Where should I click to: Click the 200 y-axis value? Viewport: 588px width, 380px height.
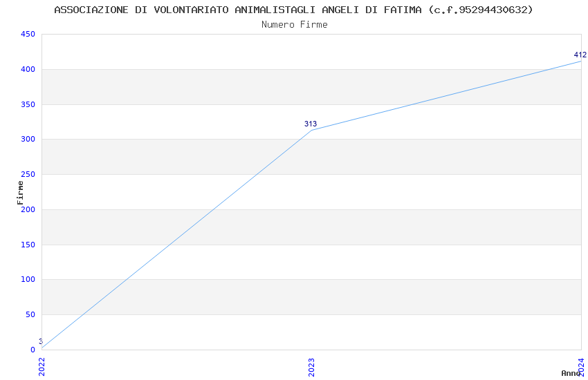(28, 210)
